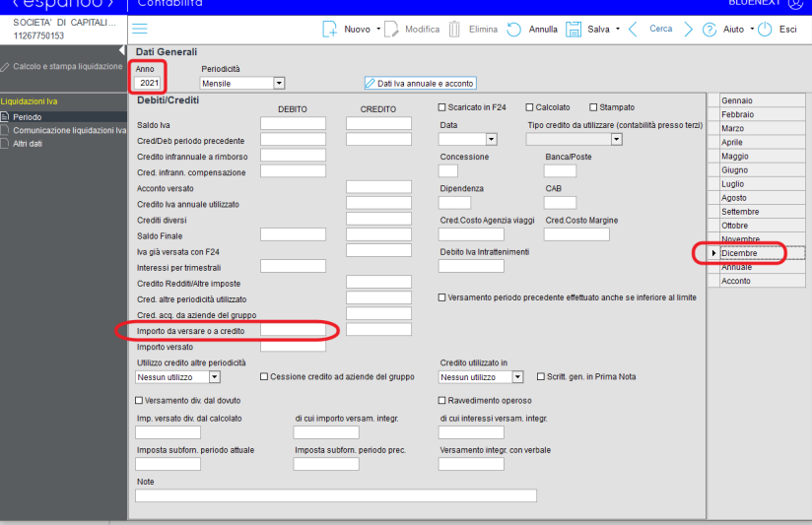This screenshot has width=812, height=525.
Task: Toggle Versamento periodo precedente checkbox
Action: pyautogui.click(x=441, y=297)
